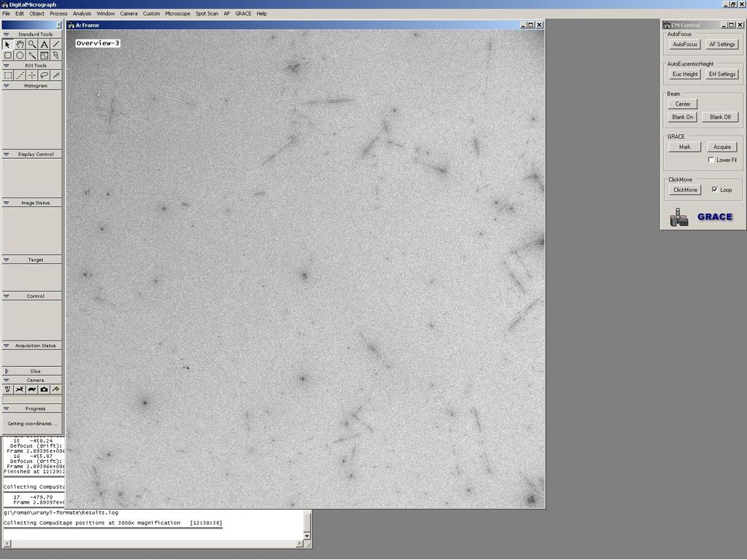Open the File menu
The image size is (747, 560).
click(x=6, y=14)
